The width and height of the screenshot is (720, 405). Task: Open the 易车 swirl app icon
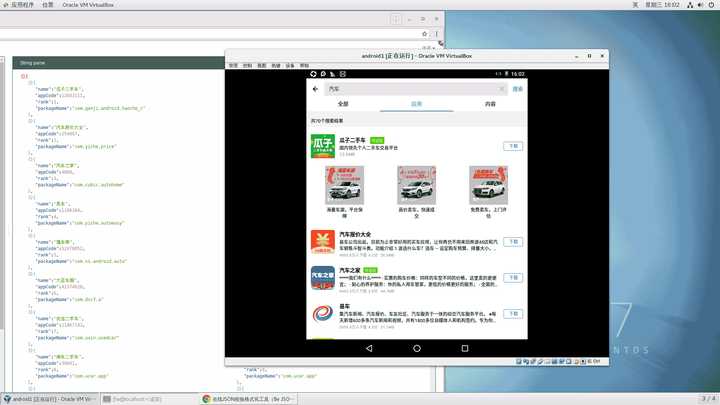coord(323,314)
